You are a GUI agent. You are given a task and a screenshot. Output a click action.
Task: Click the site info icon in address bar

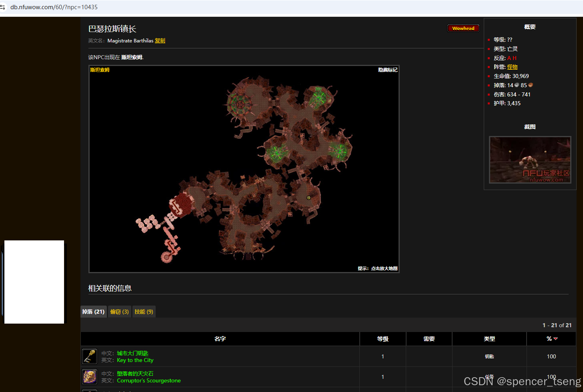(3, 7)
